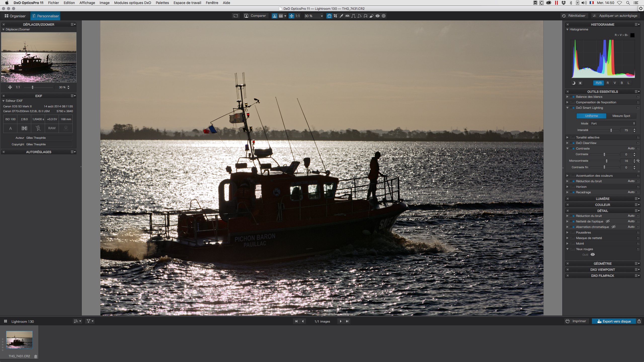Viewport: 644px width, 362px height.
Task: Select the THG_7431.CR2 thumbnail in filmstrip
Action: 19,340
